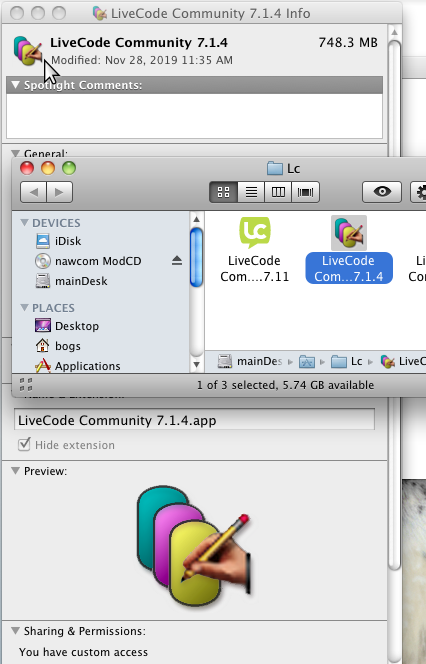
Task: Click the Info window vertical scrollbar thumb
Action: (395, 305)
